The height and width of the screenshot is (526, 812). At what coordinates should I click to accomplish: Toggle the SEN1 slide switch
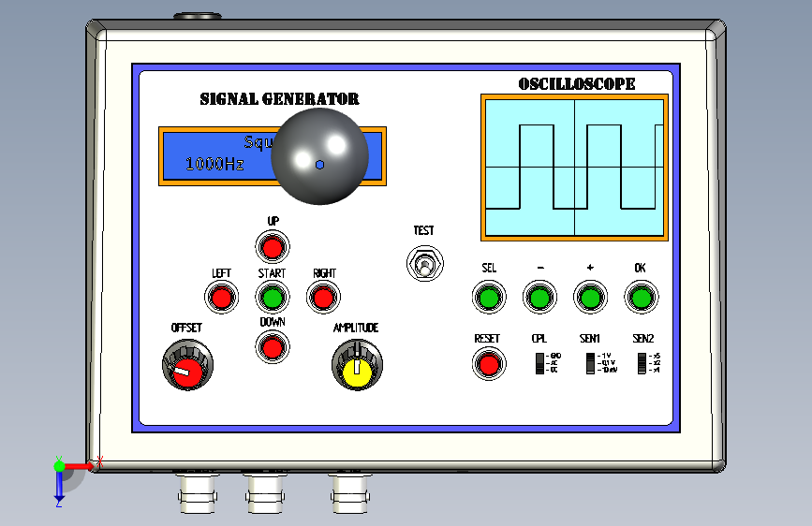(x=590, y=363)
